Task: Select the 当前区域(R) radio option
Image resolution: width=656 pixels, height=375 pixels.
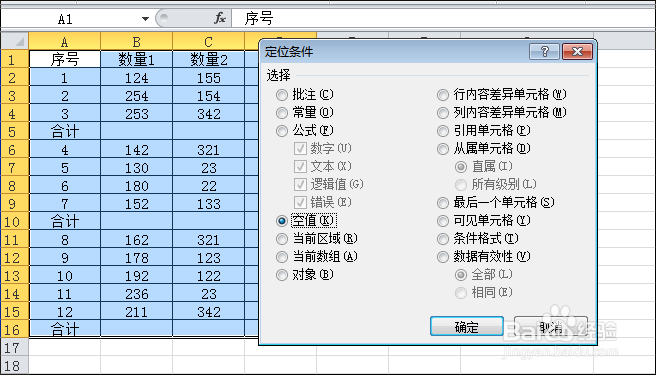Action: [x=316, y=239]
